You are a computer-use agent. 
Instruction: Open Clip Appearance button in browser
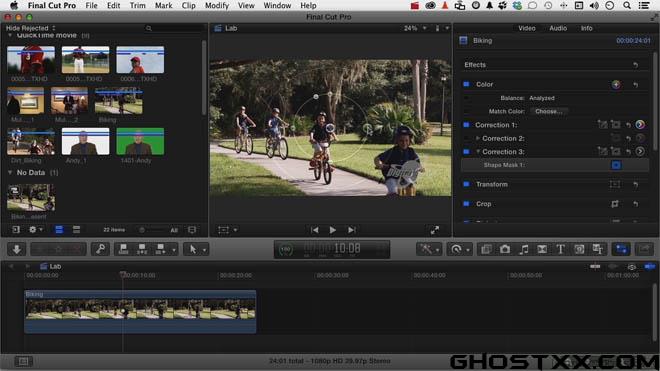pyautogui.click(x=192, y=230)
